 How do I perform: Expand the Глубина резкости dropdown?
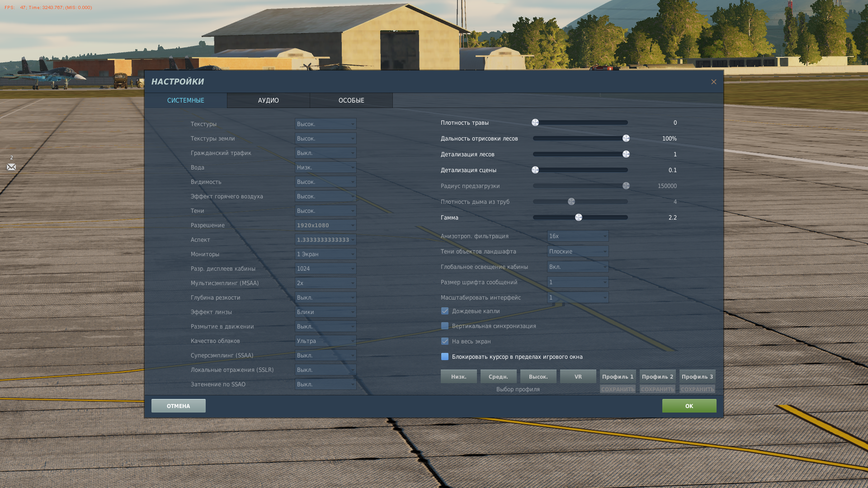point(325,297)
